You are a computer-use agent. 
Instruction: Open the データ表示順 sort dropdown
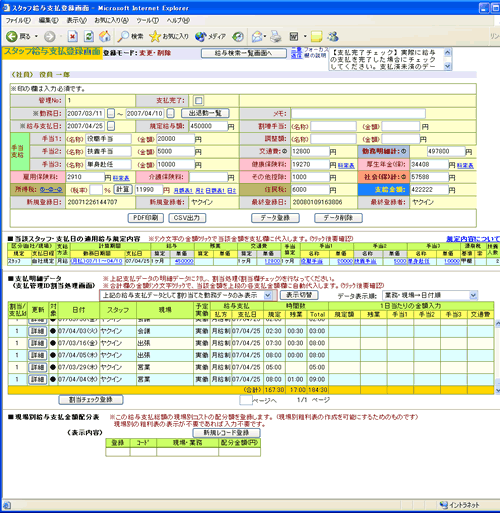click(x=473, y=295)
